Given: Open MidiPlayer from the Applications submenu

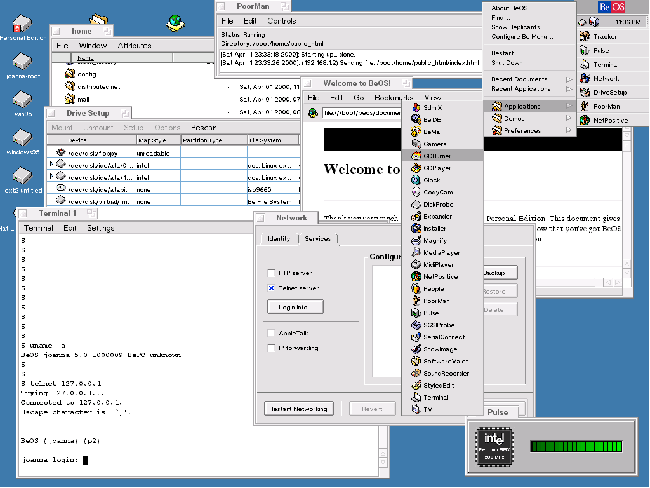Looking at the screenshot, I should (442, 265).
